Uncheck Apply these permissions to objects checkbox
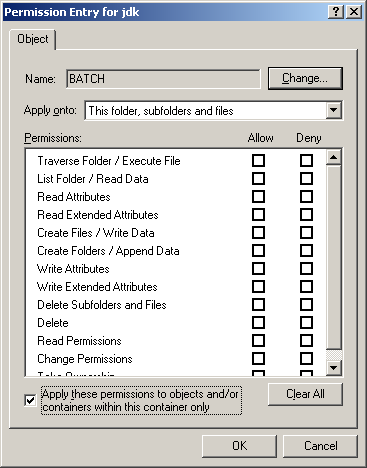Viewport: 367px width, 468px height. point(30,400)
